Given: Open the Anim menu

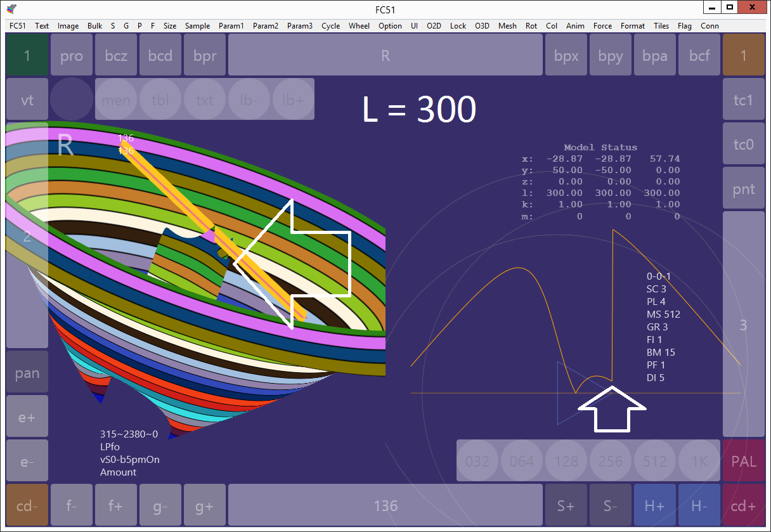Looking at the screenshot, I should click(576, 26).
